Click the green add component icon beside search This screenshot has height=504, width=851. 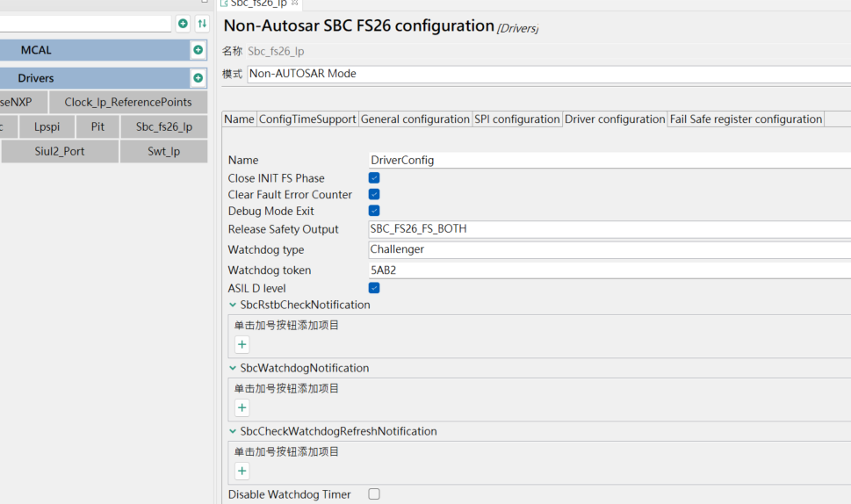click(183, 24)
